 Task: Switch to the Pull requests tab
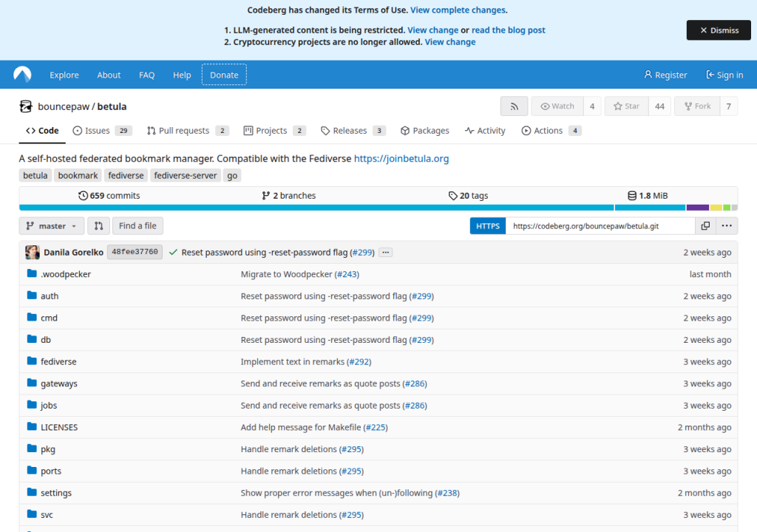188,131
